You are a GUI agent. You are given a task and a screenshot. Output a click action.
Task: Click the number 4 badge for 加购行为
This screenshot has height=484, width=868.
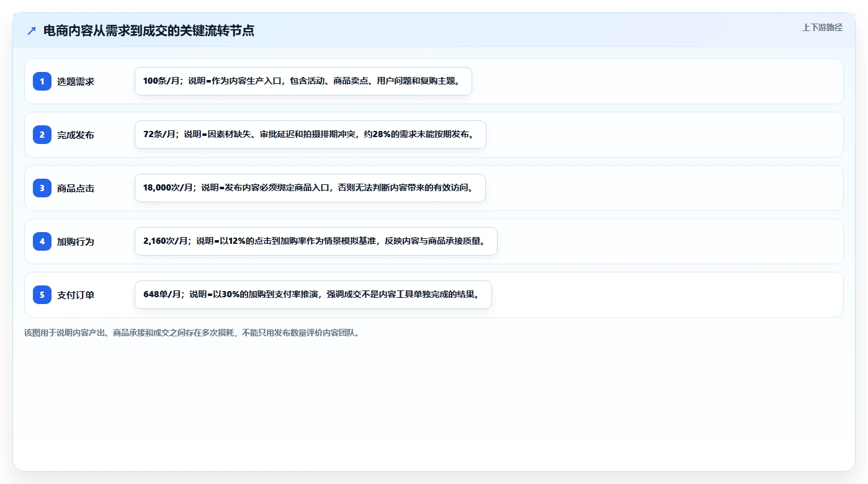tap(42, 241)
